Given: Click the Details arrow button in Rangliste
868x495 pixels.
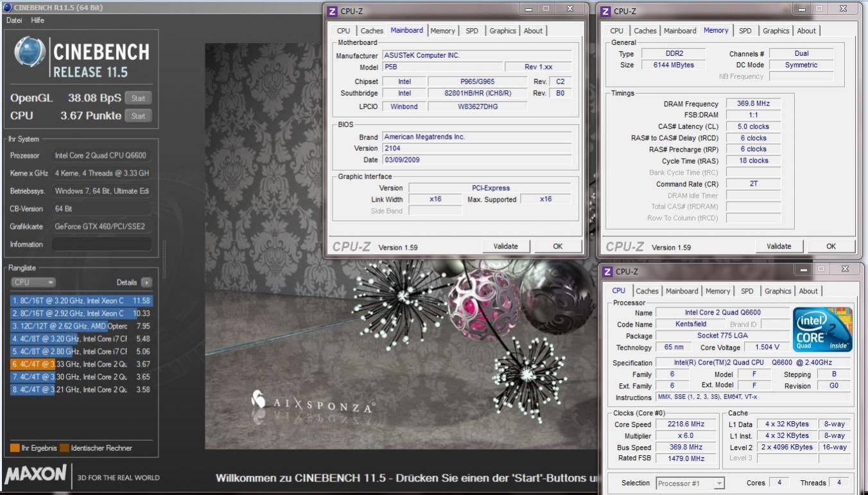Looking at the screenshot, I should [x=146, y=282].
